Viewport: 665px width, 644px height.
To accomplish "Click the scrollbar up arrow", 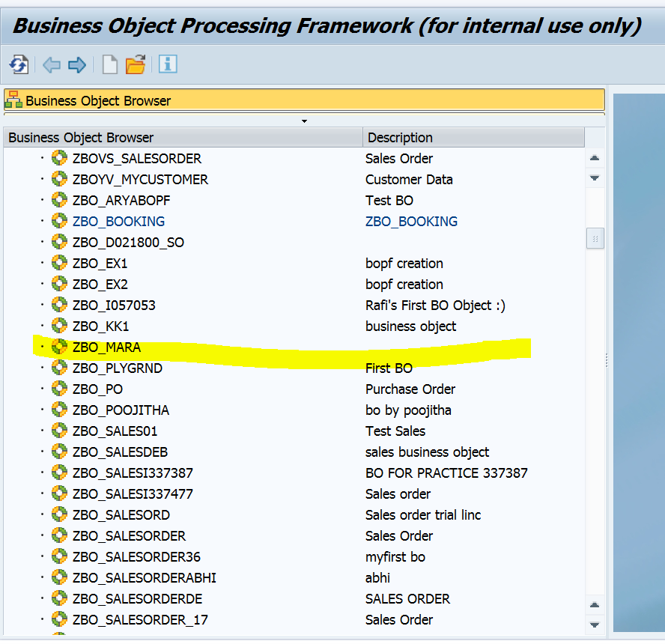I will [x=594, y=158].
